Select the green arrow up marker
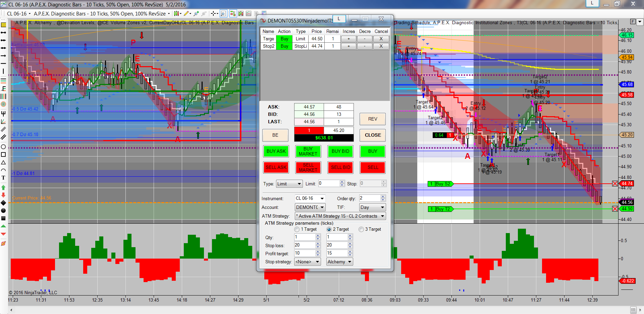 (3, 187)
